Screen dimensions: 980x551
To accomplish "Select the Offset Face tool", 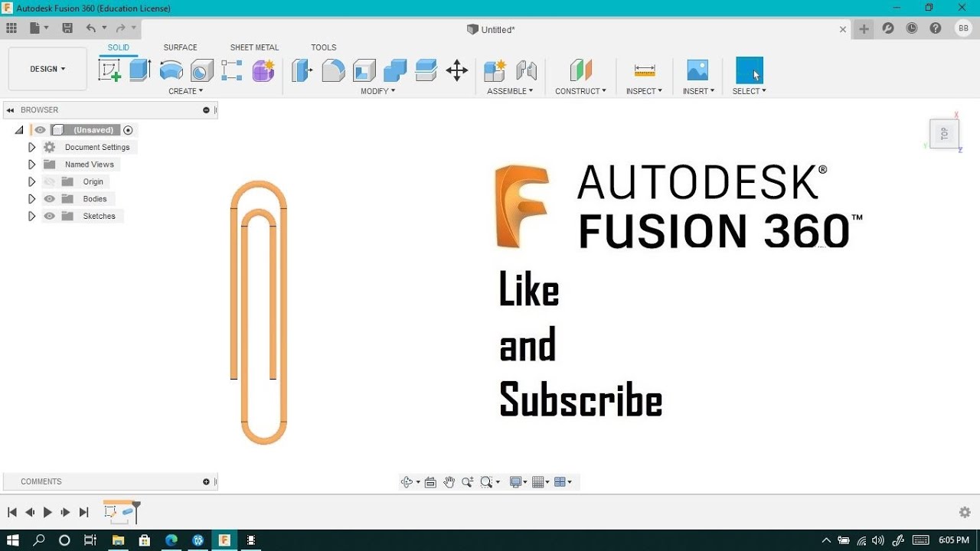I will click(426, 70).
